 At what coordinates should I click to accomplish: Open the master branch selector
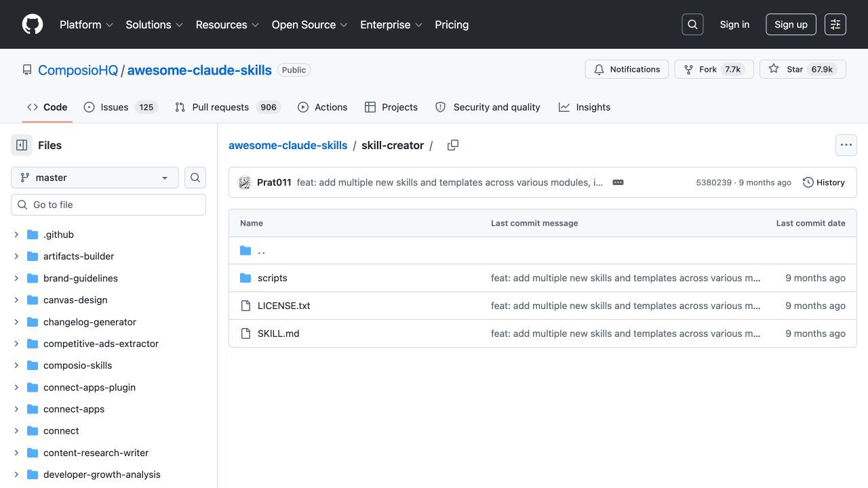95,178
